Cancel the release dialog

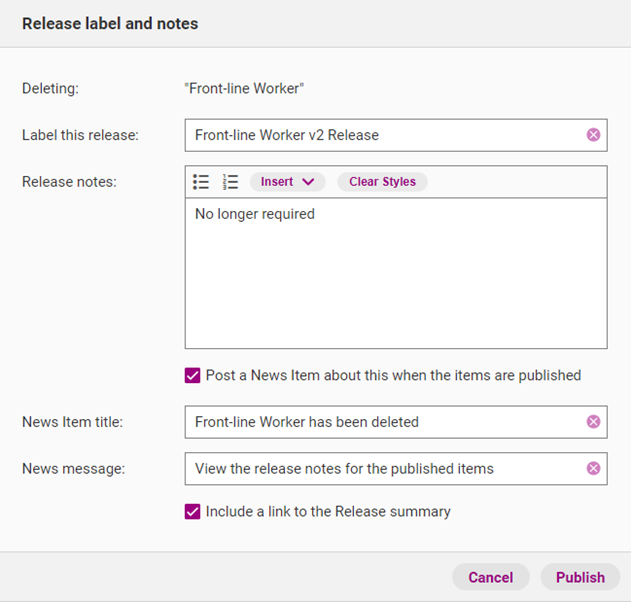490,577
